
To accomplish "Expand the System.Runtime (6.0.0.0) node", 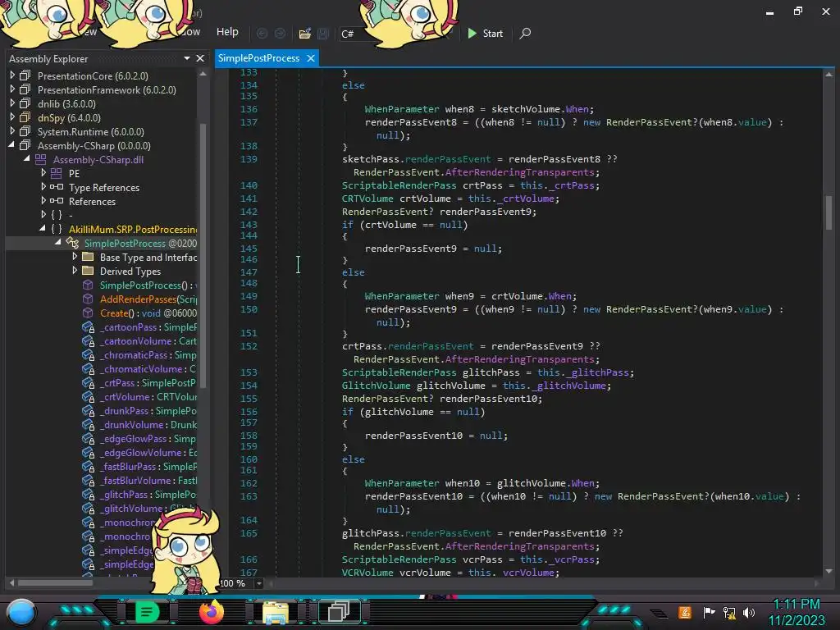I will point(12,130).
